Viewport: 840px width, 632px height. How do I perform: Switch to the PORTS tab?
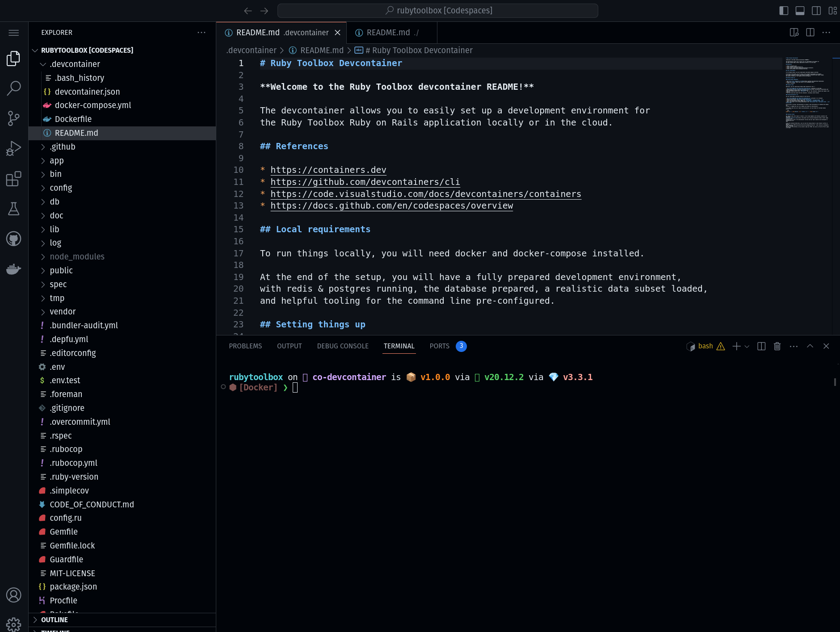pyautogui.click(x=440, y=346)
